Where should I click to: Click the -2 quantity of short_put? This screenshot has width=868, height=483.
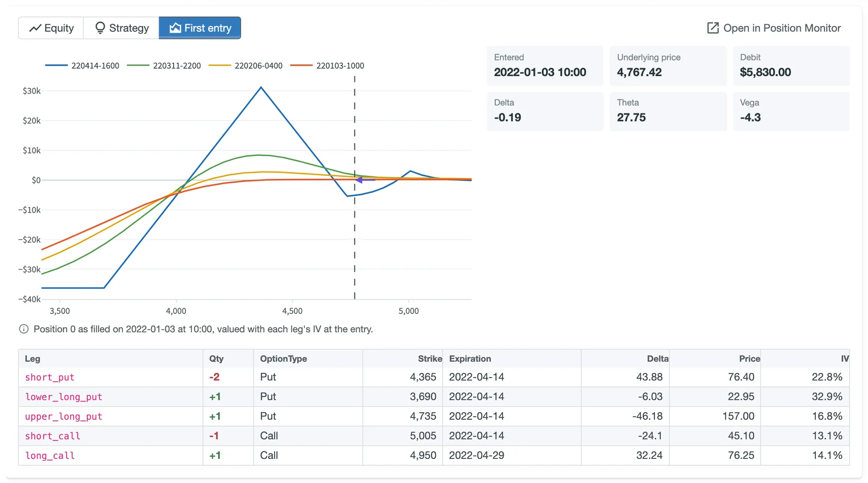[214, 377]
